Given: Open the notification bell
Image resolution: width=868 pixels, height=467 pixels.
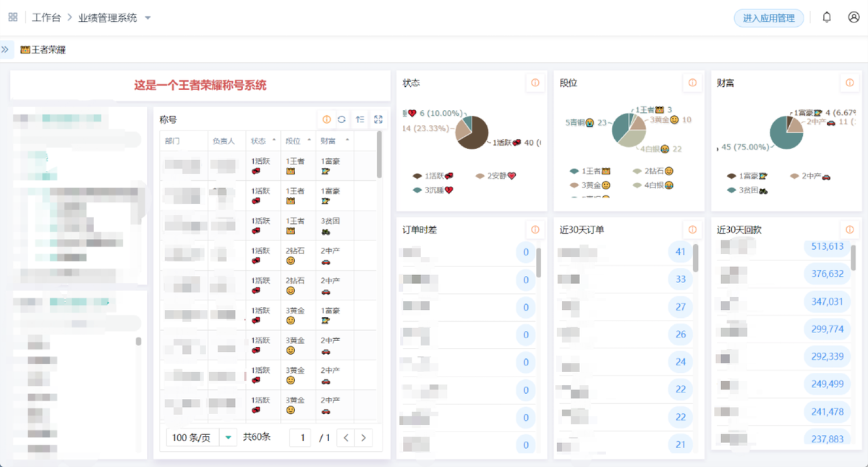Looking at the screenshot, I should point(827,17).
